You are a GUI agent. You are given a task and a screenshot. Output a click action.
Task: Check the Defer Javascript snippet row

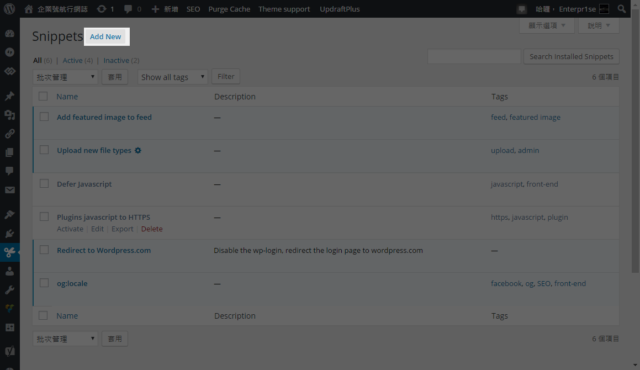[44, 184]
